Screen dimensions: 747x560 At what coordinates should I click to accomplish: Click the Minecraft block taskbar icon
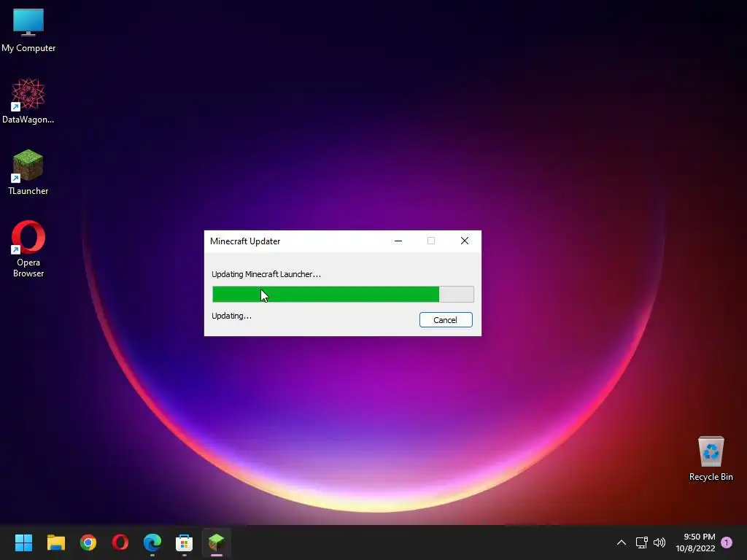click(216, 542)
